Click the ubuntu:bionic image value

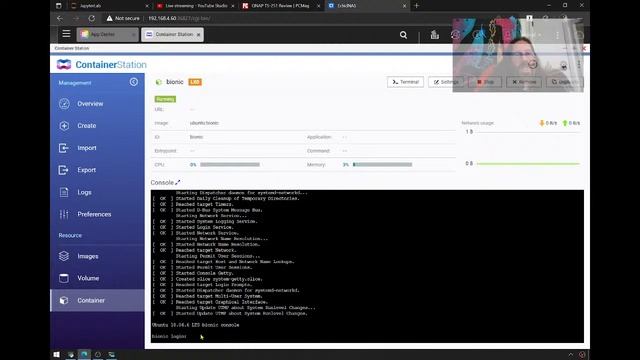tap(204, 123)
